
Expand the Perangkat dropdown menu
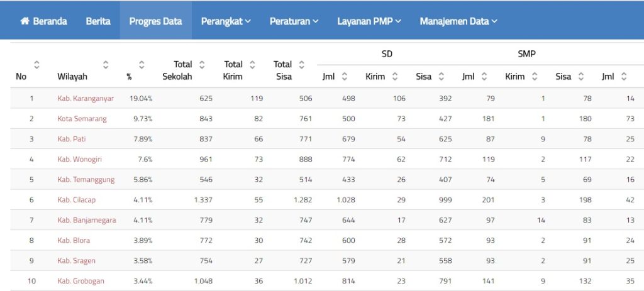[x=226, y=21]
